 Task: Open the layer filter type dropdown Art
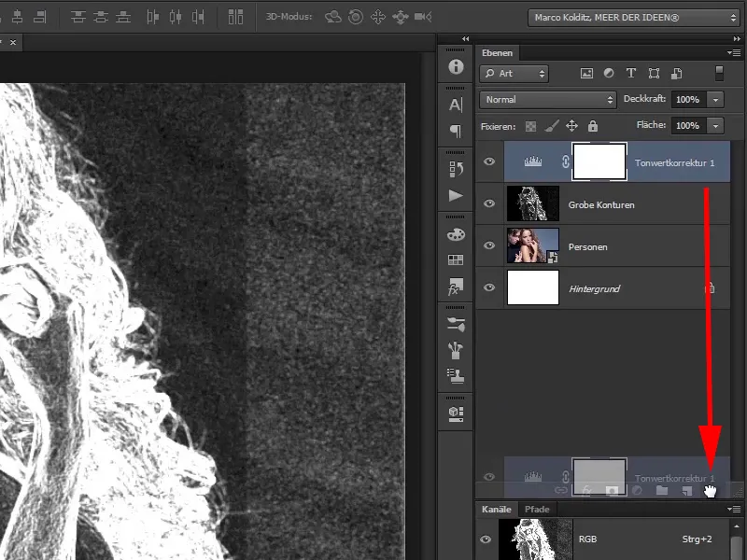pyautogui.click(x=514, y=74)
